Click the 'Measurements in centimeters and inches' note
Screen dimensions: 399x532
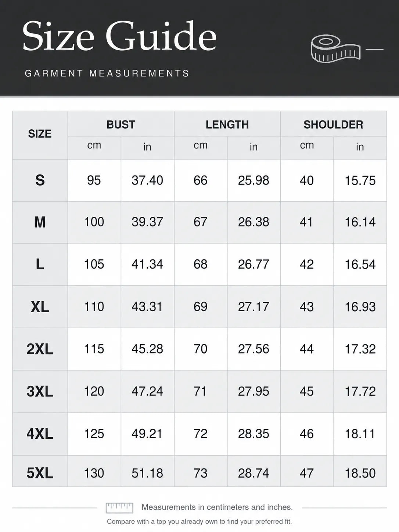coord(217,507)
